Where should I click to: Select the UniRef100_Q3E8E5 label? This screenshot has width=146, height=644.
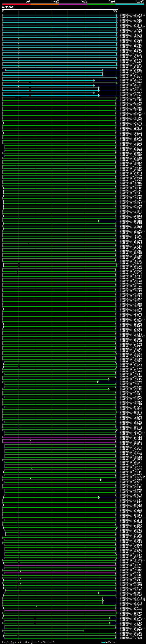tap(131, 98)
